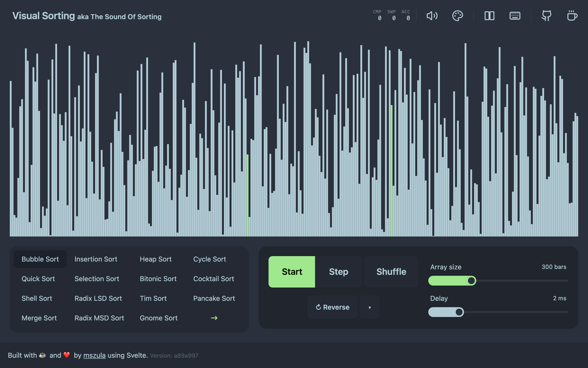Choose Radix LSD Sort
588x368 pixels.
pos(98,298)
